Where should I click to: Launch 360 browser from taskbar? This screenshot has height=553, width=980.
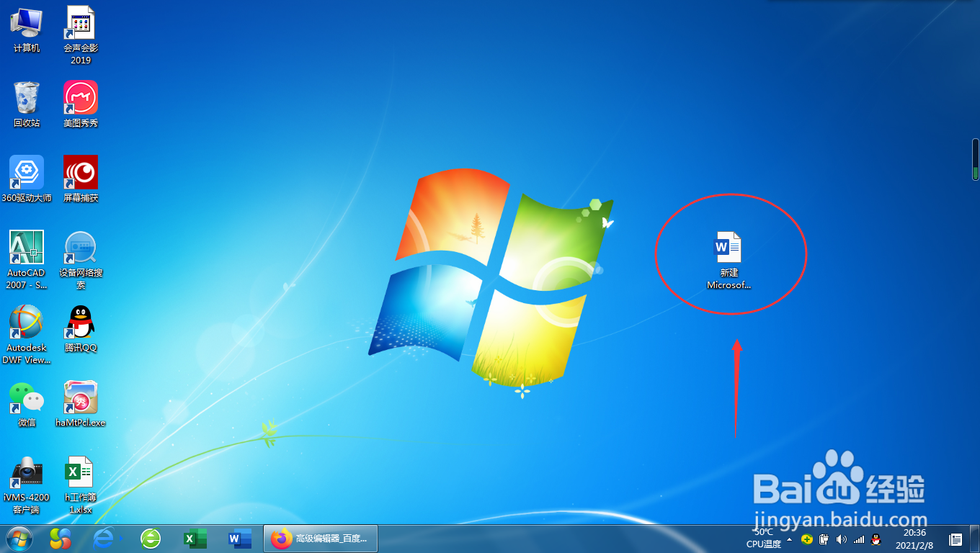(151, 539)
